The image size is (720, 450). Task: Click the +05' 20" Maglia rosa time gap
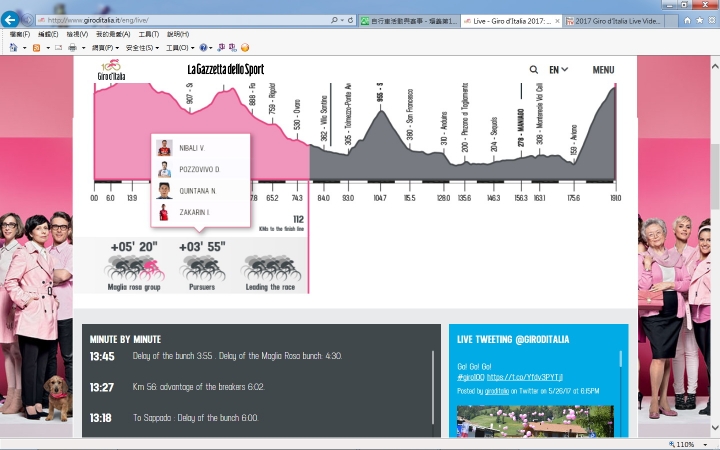tap(134, 247)
